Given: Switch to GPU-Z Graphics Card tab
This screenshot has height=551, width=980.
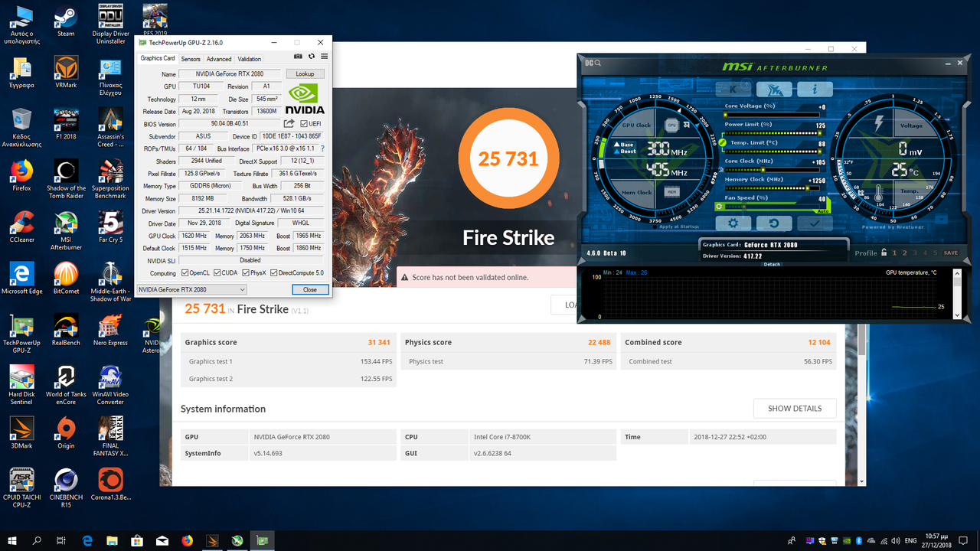Looking at the screenshot, I should click(x=158, y=58).
